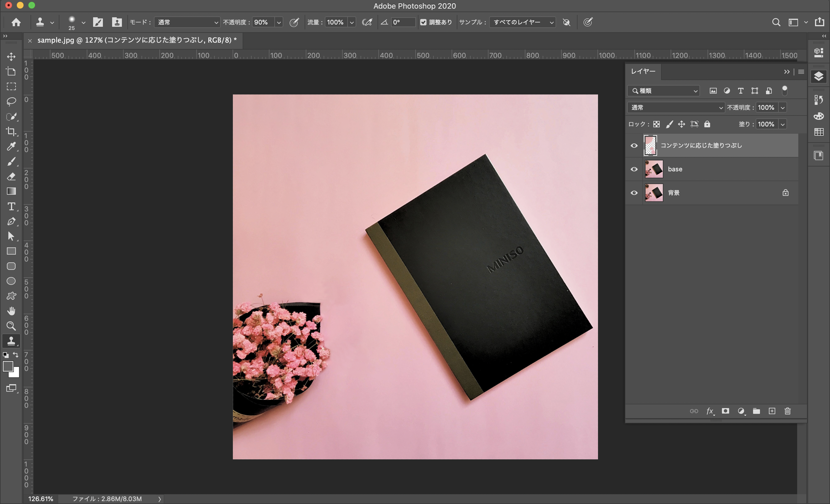Image resolution: width=830 pixels, height=504 pixels.
Task: Click the foreground color swatch
Action: pyautogui.click(x=8, y=366)
